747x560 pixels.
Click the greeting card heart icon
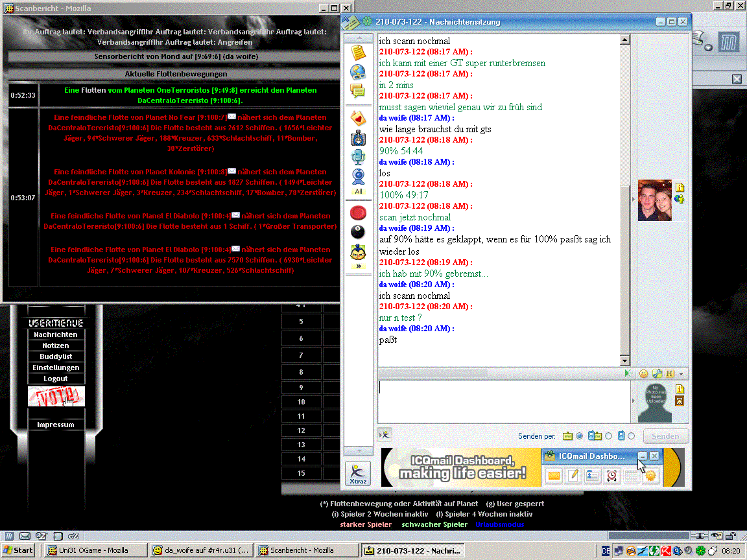[358, 117]
